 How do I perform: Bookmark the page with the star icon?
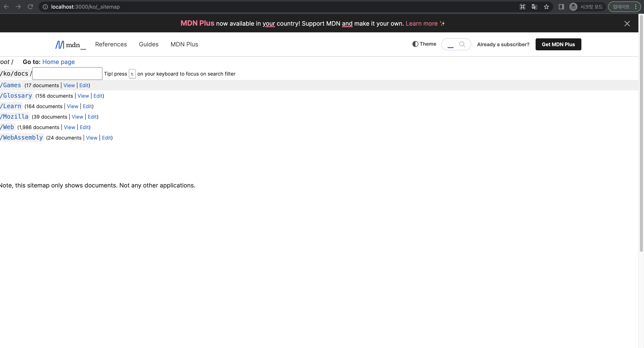click(546, 7)
